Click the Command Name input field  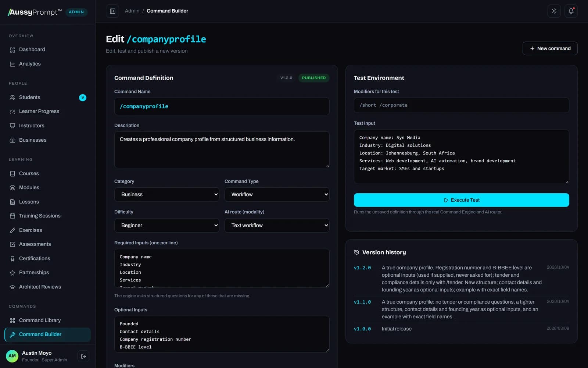[x=222, y=106]
